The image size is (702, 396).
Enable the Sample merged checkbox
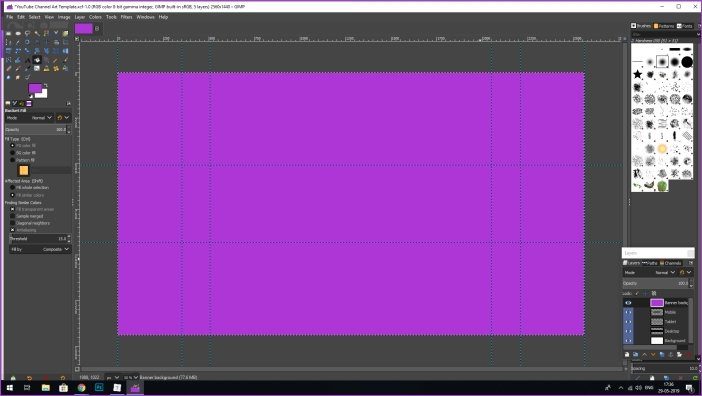pyautogui.click(x=13, y=216)
